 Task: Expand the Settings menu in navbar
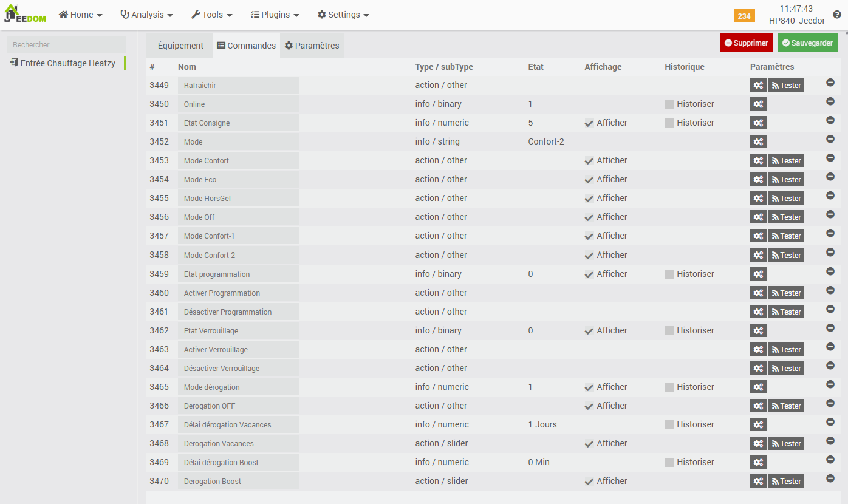(x=343, y=15)
